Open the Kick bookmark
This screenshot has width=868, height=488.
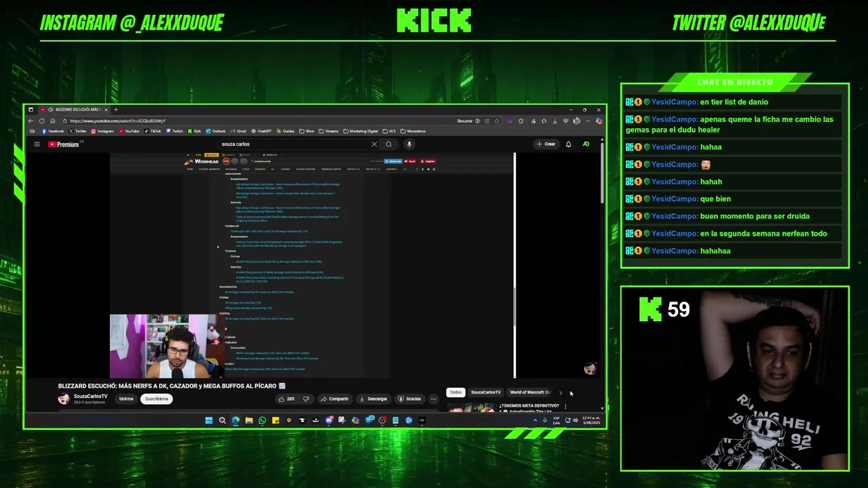click(195, 131)
